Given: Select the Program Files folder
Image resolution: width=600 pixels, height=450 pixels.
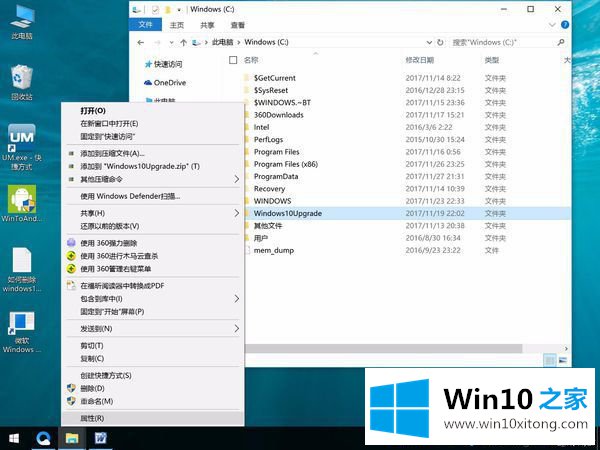Looking at the screenshot, I should (276, 151).
